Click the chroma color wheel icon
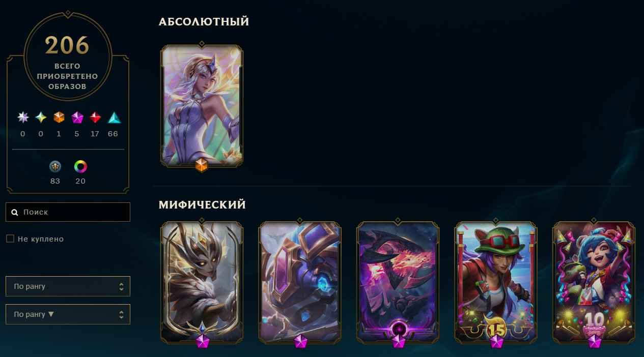The height and width of the screenshot is (357, 644). [80, 166]
